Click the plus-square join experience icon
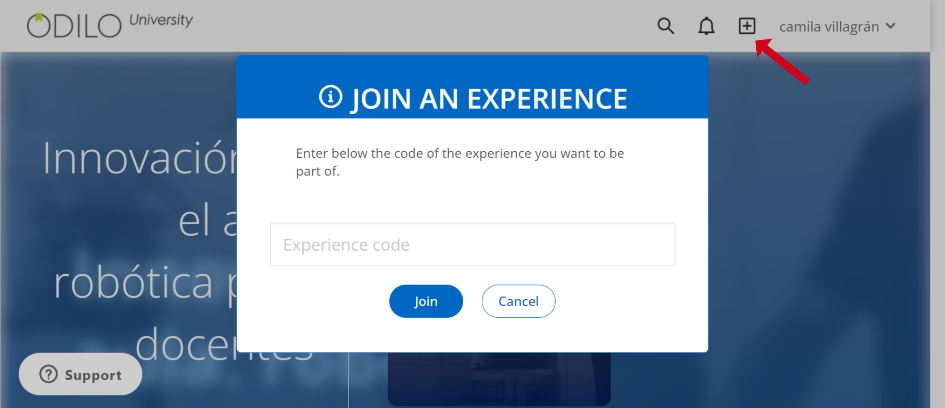Image resolution: width=945 pixels, height=408 pixels. tap(747, 26)
